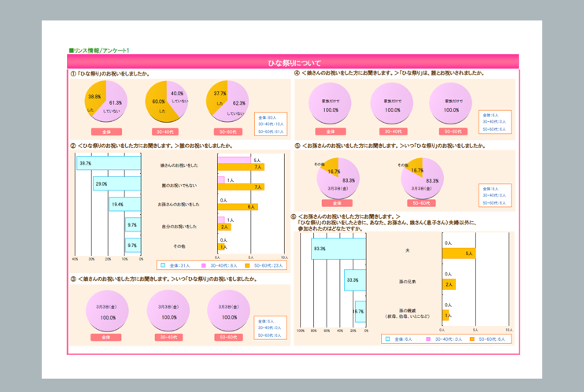Select the 全体 label under question ⑤ pie

click(x=337, y=203)
